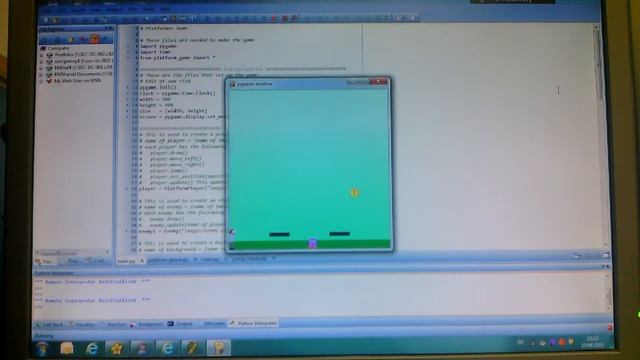Click the pygame.init() code line
The image size is (640, 360).
[x=158, y=87]
